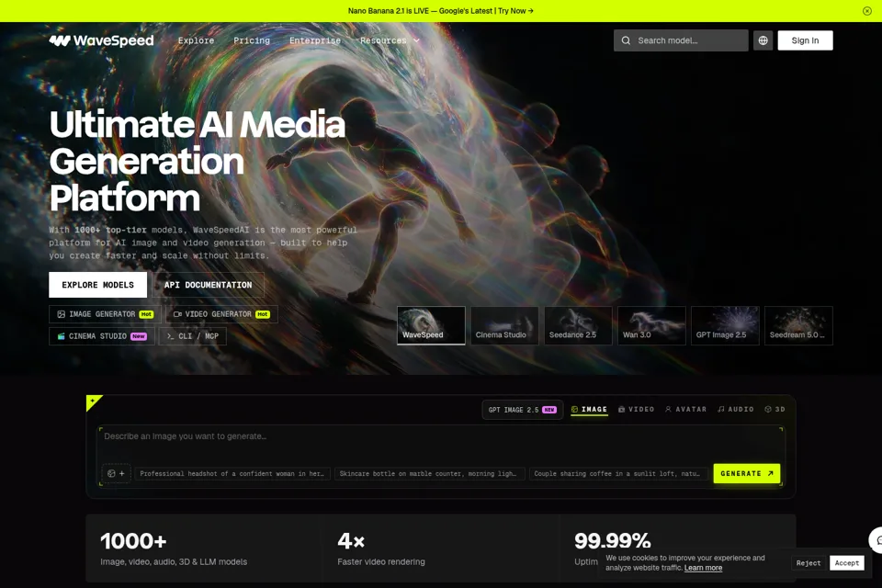Open the chat support bubble
The height and width of the screenshot is (588, 882).
(876, 540)
